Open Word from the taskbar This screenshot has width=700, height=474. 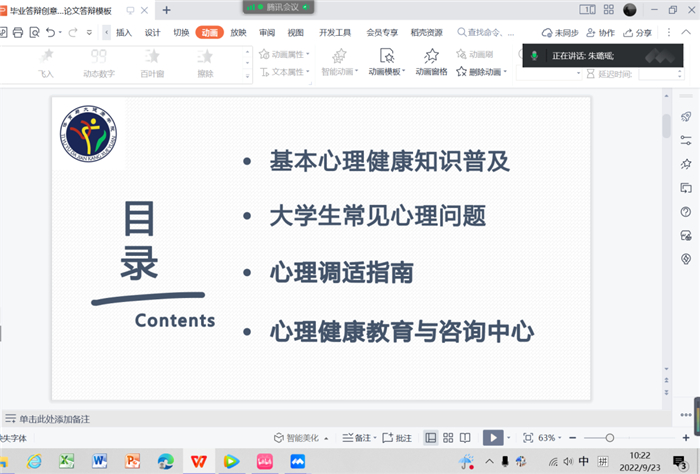tap(100, 461)
